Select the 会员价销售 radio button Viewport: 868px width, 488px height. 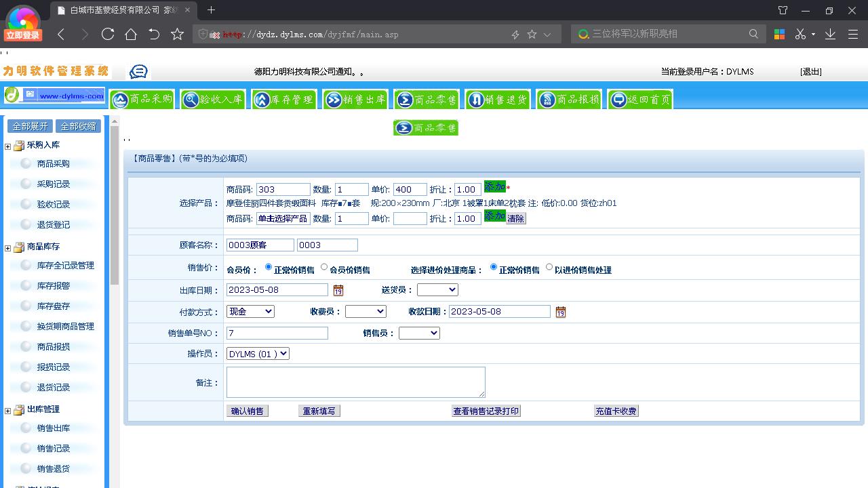[324, 267]
